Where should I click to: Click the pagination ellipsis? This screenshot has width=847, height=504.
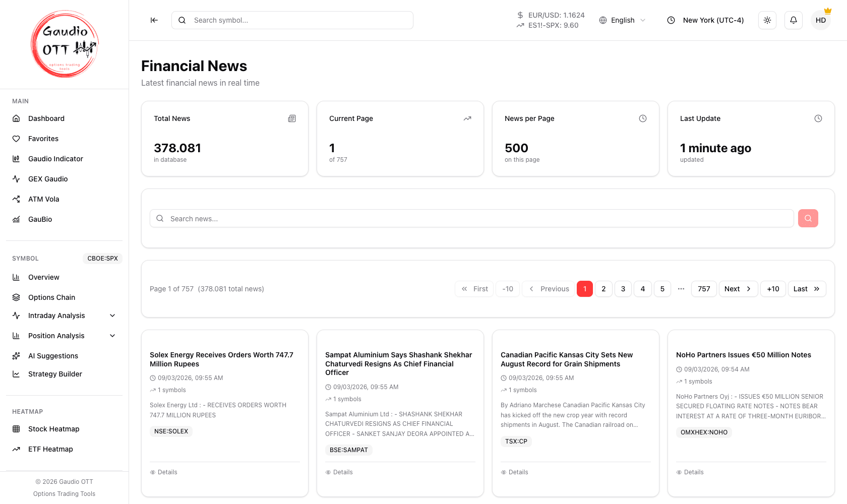(681, 289)
